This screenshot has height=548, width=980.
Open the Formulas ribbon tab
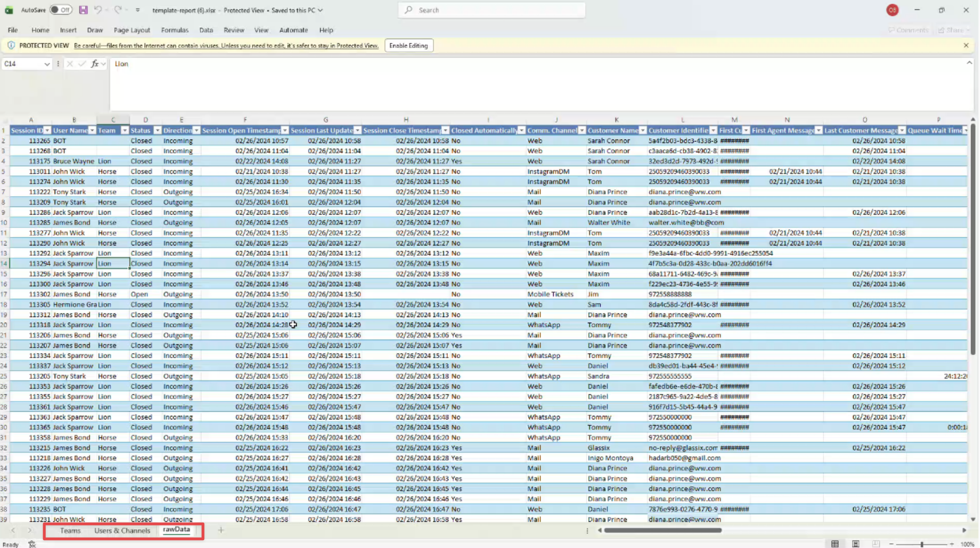click(x=175, y=30)
